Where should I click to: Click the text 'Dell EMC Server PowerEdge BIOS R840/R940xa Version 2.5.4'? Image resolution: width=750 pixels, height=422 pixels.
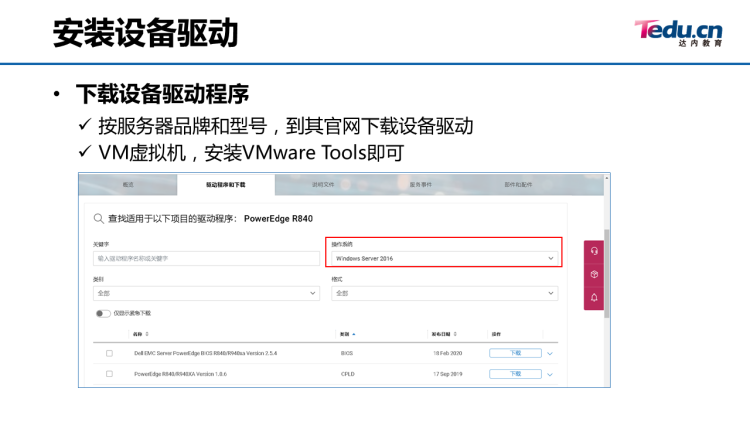tap(205, 353)
